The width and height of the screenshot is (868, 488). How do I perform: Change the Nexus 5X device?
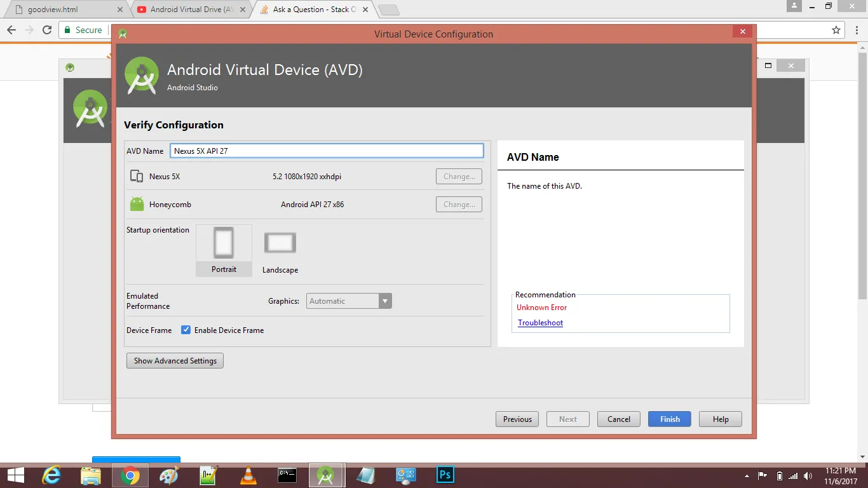[x=459, y=177]
